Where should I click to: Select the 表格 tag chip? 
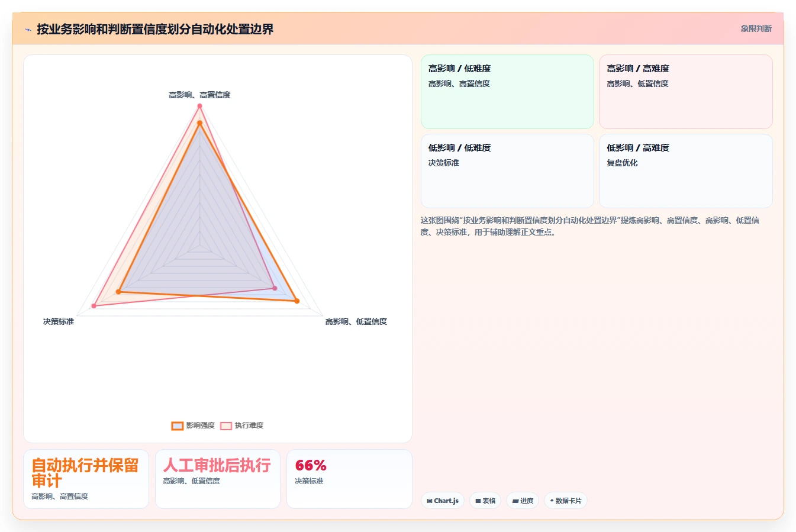[485, 501]
